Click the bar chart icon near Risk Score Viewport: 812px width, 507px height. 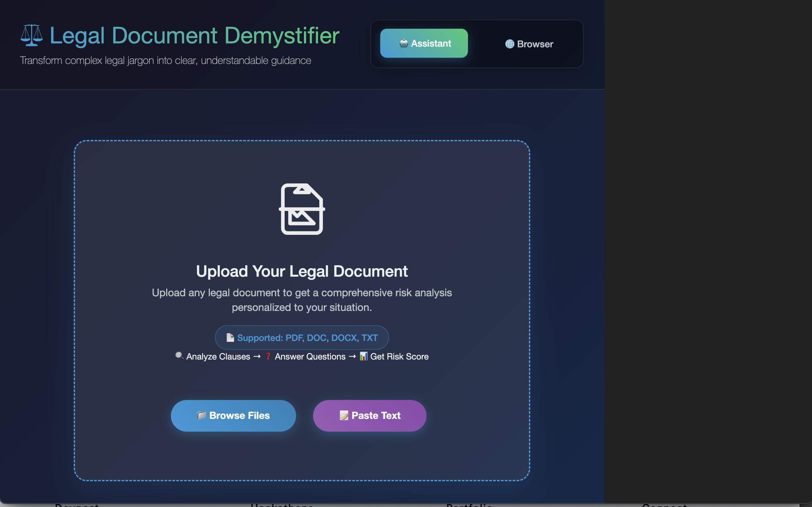coord(363,356)
